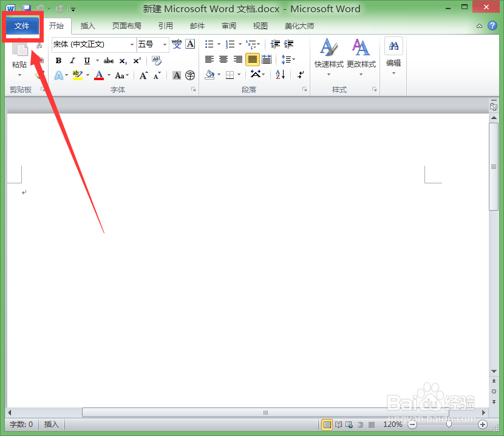Insert an enclosed character (字)
Image resolution: width=504 pixels, height=436 pixels.
click(190, 75)
